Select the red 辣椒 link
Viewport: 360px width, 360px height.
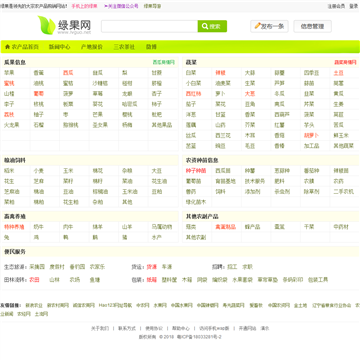coord(220,73)
